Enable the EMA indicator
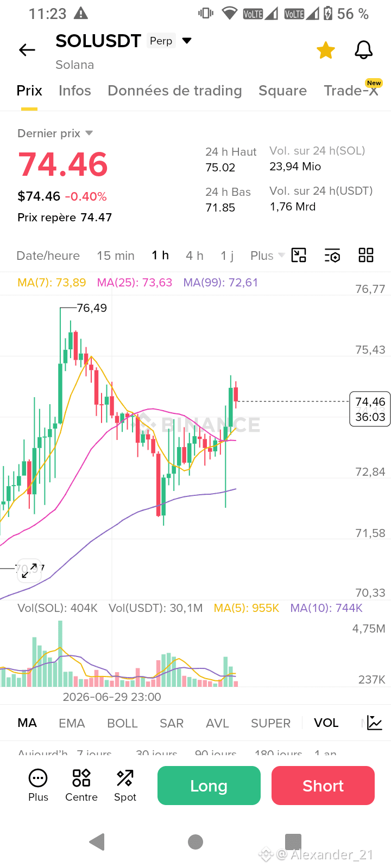The image size is (391, 868). click(72, 723)
